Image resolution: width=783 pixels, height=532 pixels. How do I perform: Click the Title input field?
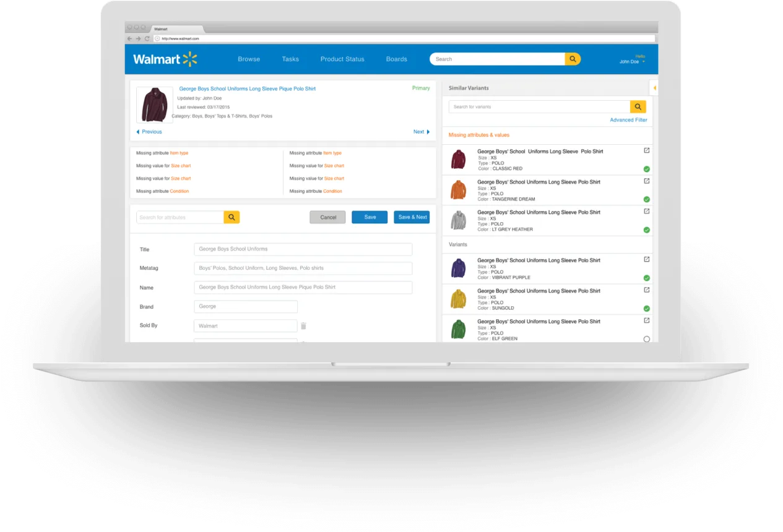coord(303,249)
